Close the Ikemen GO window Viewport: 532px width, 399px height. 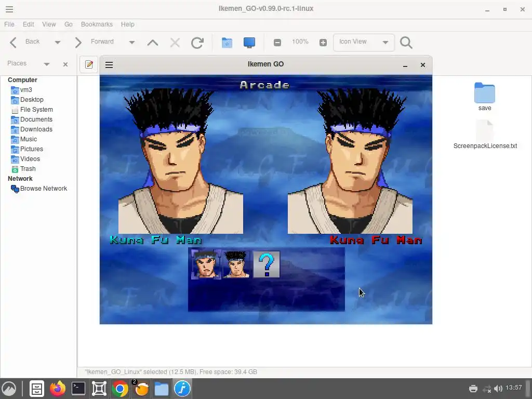click(x=423, y=65)
